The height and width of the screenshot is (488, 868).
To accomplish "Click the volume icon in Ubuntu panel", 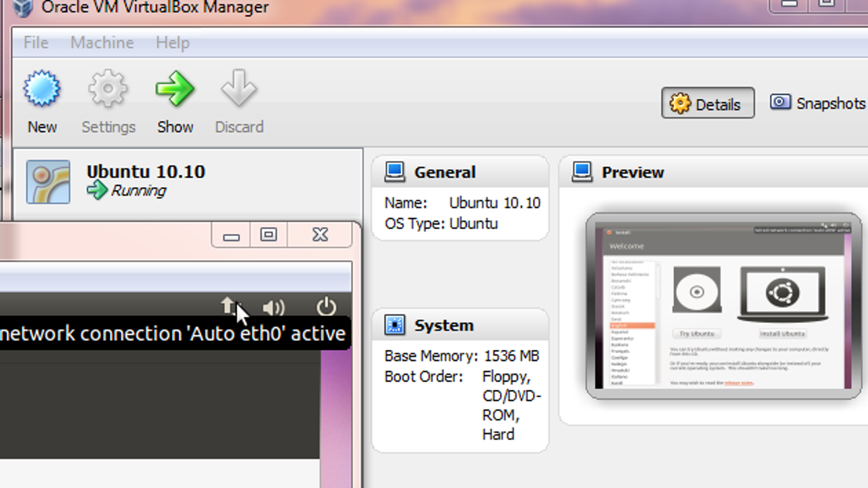I will (x=273, y=307).
